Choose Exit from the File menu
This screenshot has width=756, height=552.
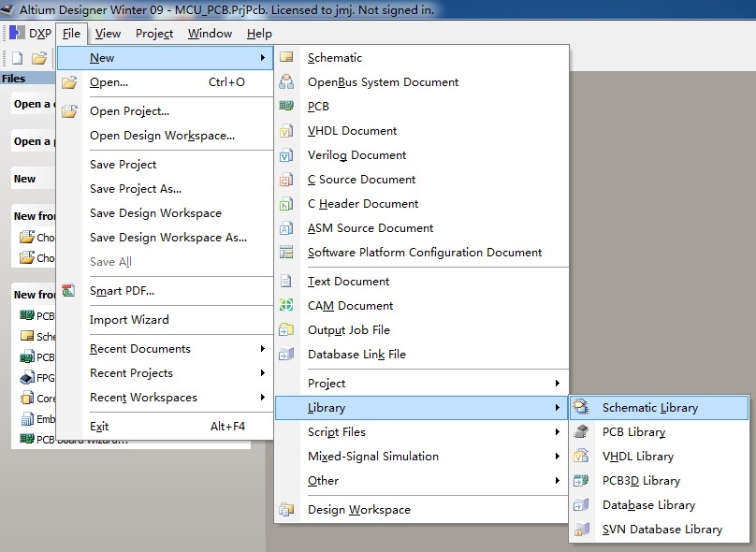click(x=165, y=427)
